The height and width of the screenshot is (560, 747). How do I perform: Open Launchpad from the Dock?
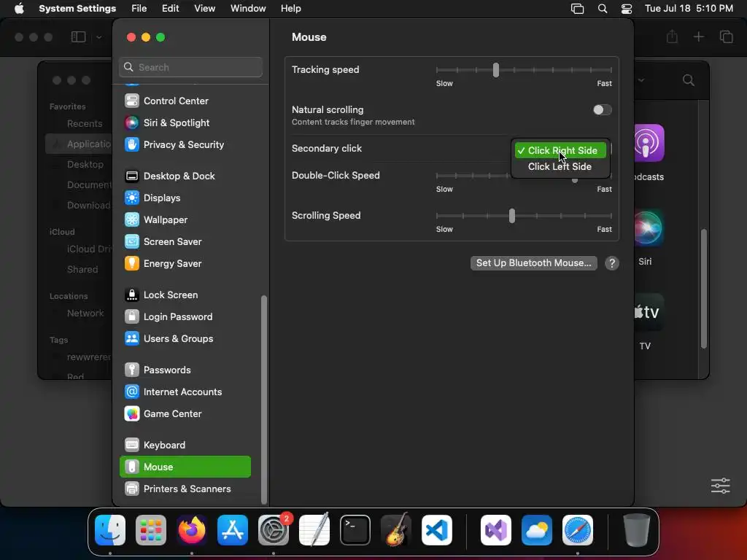[151, 530]
